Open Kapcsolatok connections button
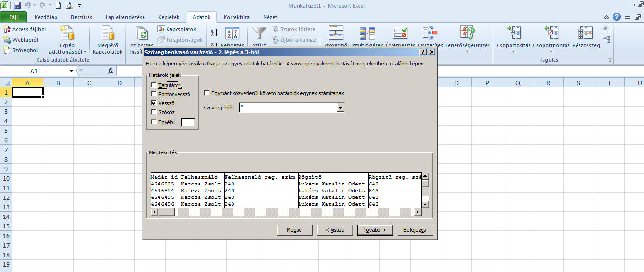 pyautogui.click(x=177, y=29)
